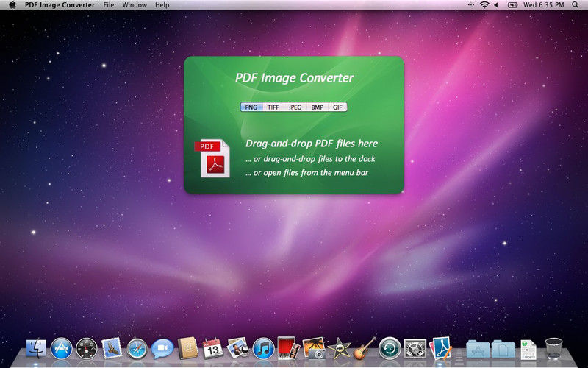
Task: Set conversion format to GIF
Action: (x=337, y=107)
